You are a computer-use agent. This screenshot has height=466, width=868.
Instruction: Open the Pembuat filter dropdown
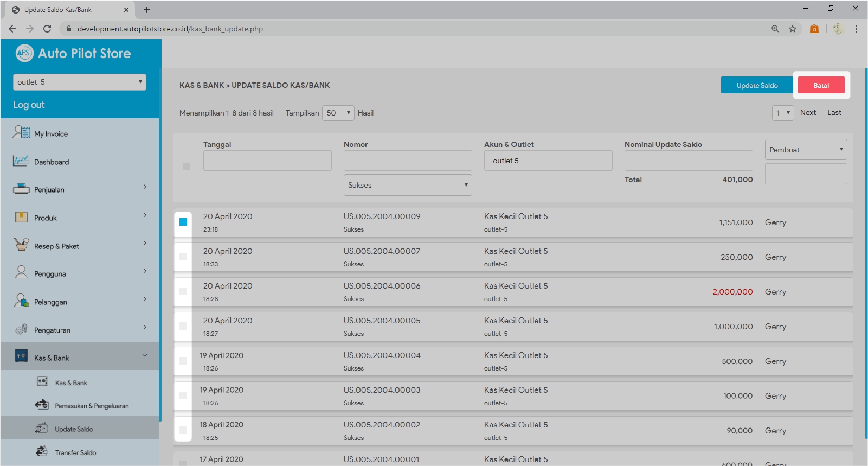[x=806, y=150]
